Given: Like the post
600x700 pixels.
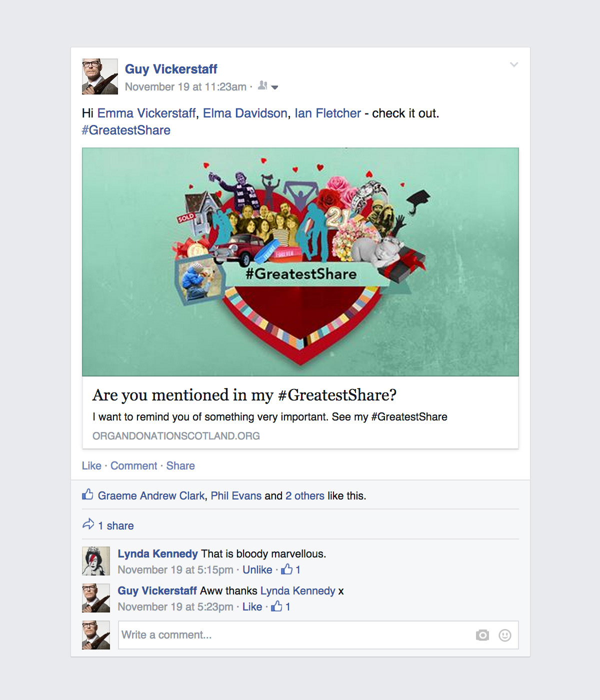Looking at the screenshot, I should 91,465.
